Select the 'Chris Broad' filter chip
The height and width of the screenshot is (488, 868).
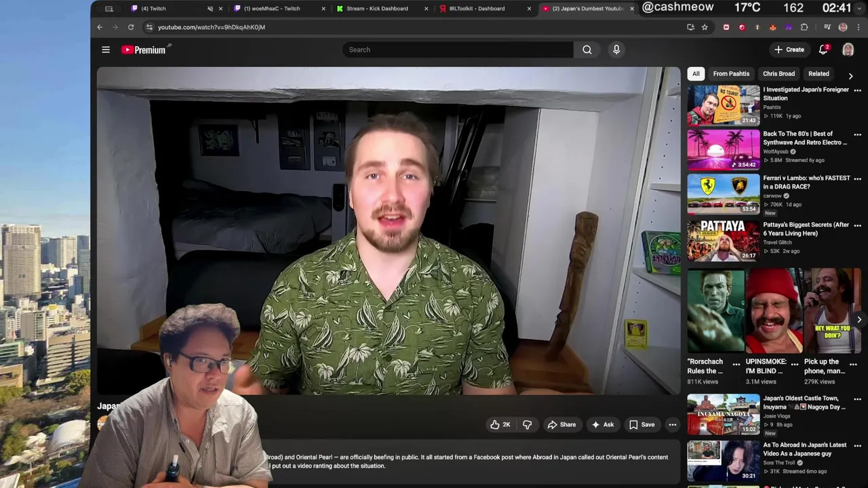click(778, 74)
